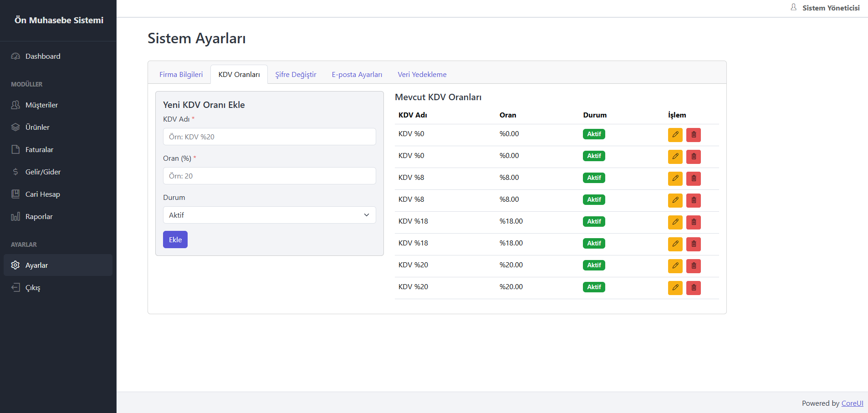Click the Oran column header

click(508, 115)
